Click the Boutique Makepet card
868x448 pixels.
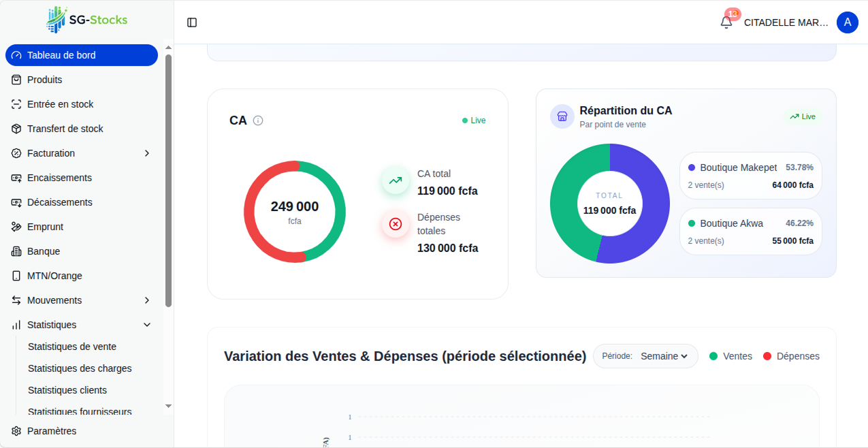(x=750, y=176)
